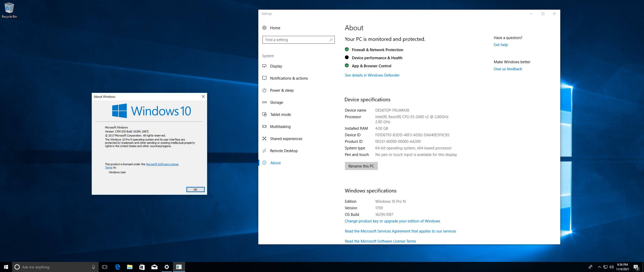The width and height of the screenshot is (644, 272).
Task: Click the Display monitor icon in sidebar
Action: (264, 66)
